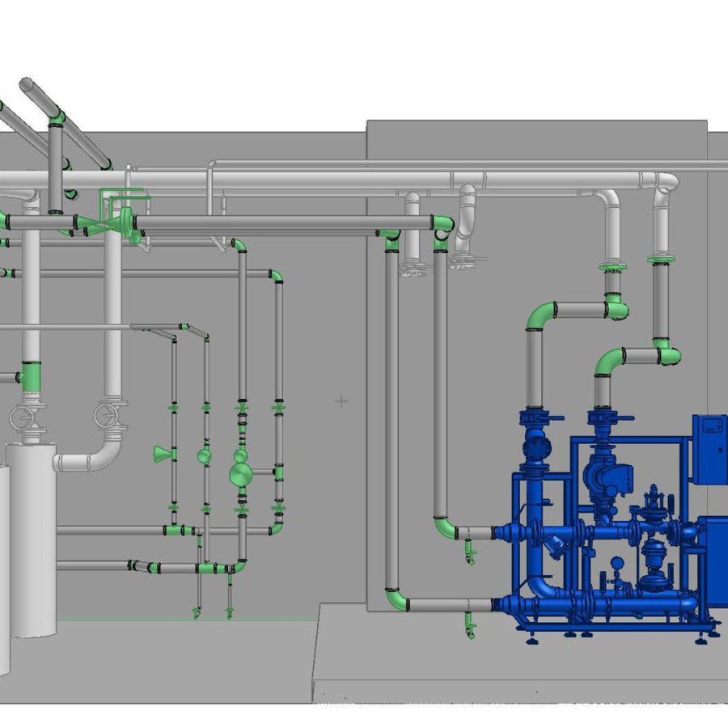
Task: Select the pressure gauge on blue skid
Action: click(617, 563)
